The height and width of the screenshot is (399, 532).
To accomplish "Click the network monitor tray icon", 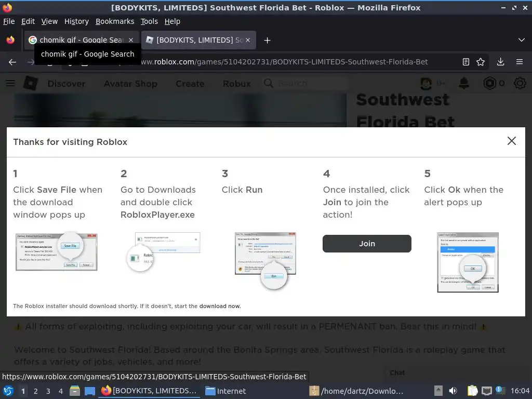I will 486,391.
